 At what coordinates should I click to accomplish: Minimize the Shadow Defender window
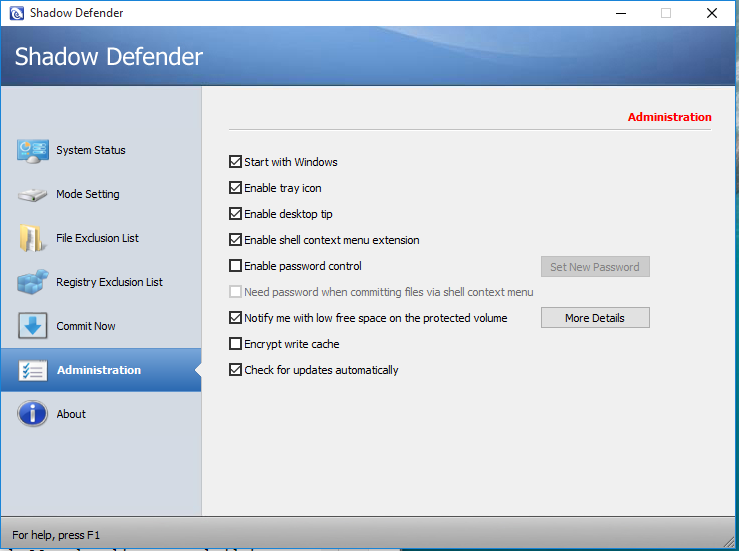(x=621, y=13)
